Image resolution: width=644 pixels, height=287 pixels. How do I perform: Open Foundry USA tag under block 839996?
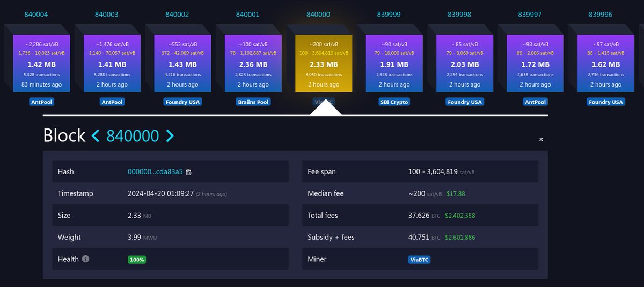606,102
